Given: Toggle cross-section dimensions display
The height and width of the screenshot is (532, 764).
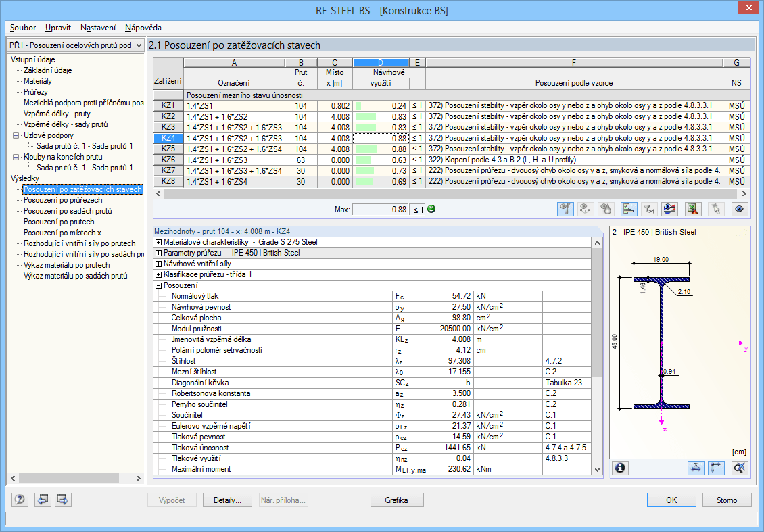Looking at the screenshot, I should coord(694,467).
